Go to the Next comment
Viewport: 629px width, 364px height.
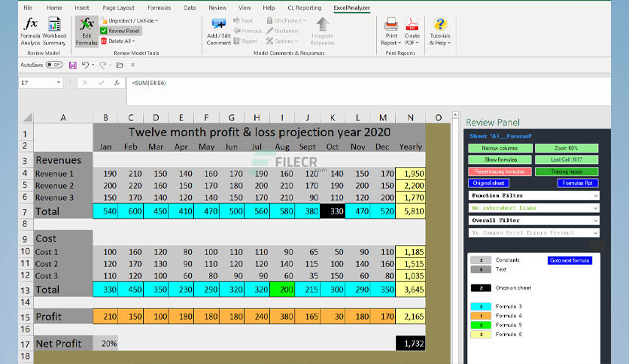tap(243, 20)
